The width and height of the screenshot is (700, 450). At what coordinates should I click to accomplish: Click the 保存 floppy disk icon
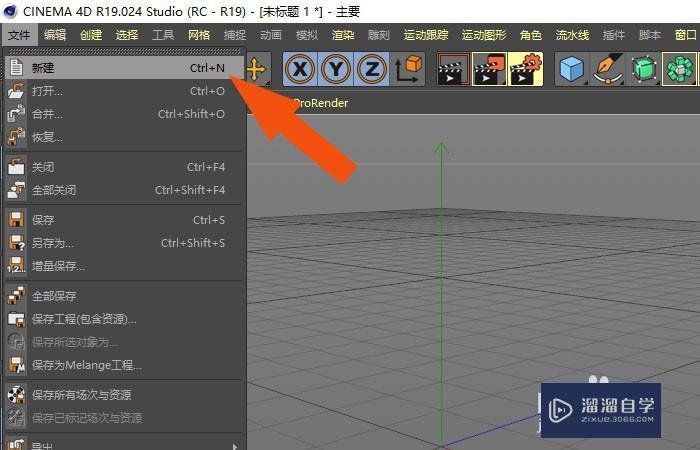click(x=16, y=220)
